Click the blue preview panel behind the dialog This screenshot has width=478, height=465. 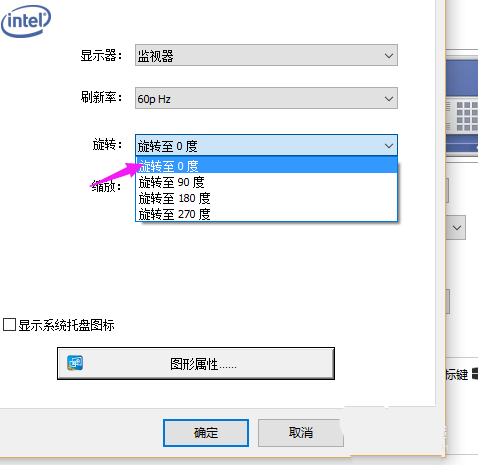coord(462,78)
